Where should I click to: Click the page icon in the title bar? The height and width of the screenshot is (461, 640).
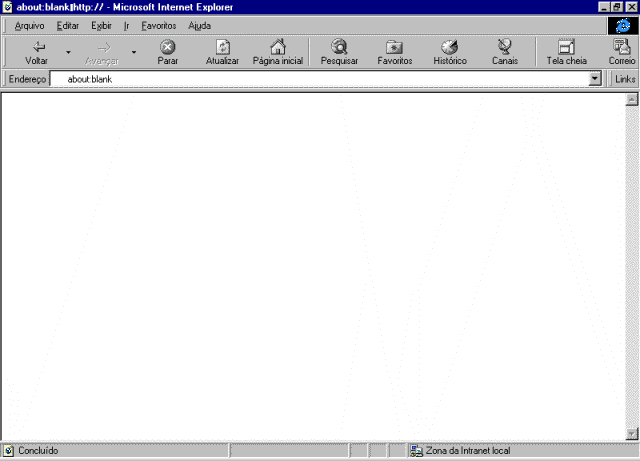point(7,7)
